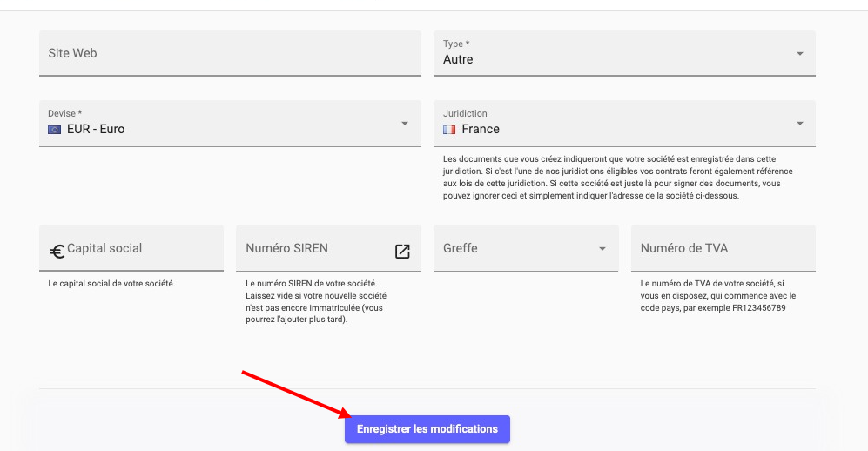Select the Numéro SIREN text field
This screenshot has width=868, height=451.
click(x=313, y=248)
